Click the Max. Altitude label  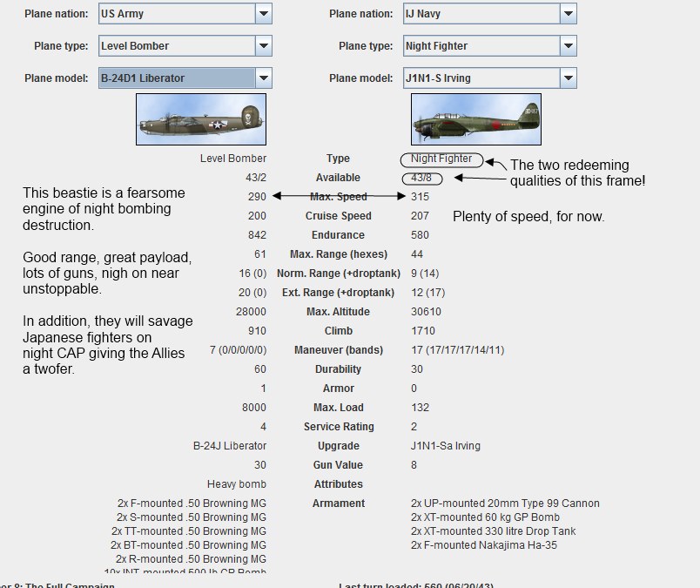coord(339,312)
